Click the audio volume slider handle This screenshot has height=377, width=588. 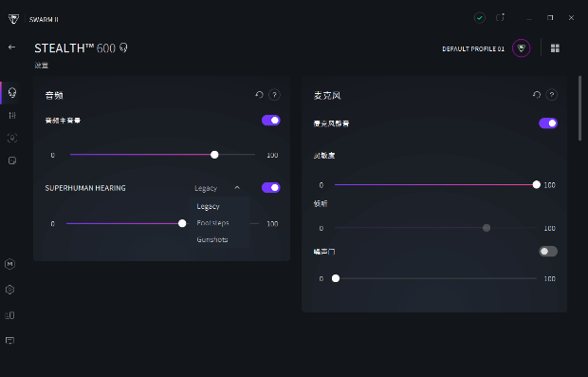click(x=214, y=155)
